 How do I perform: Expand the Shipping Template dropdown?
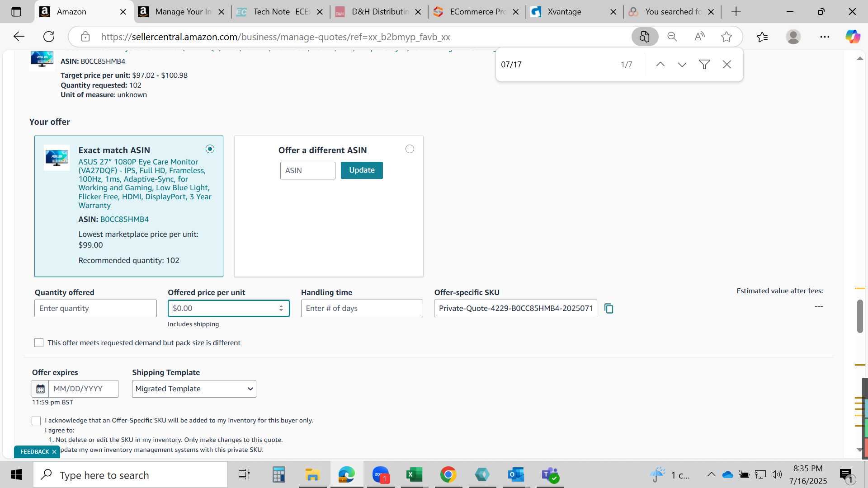tap(194, 389)
